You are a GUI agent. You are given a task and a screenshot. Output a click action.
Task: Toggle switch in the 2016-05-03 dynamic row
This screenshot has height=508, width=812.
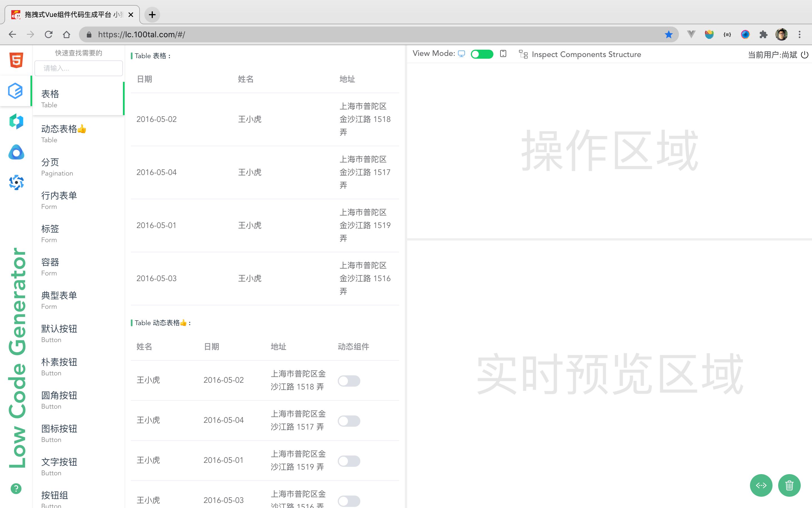[349, 501]
